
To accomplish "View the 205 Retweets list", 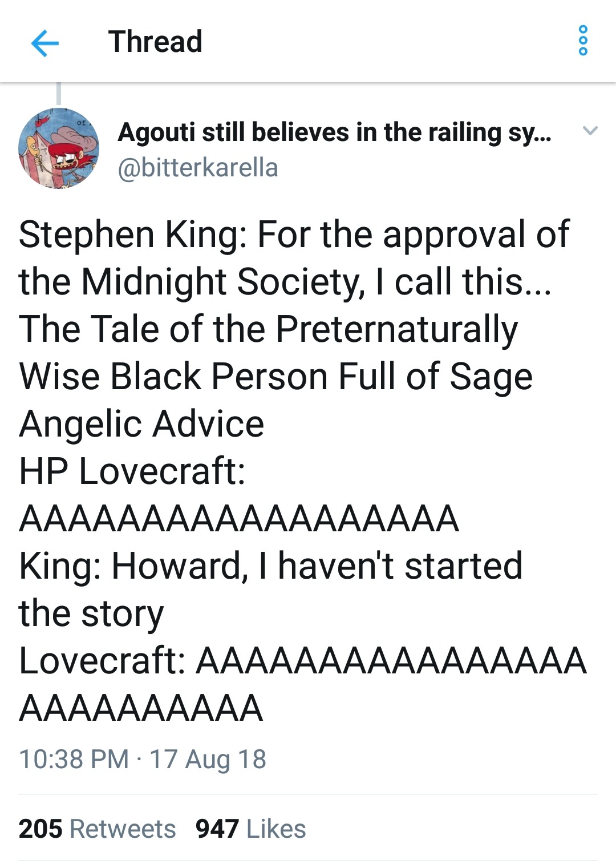I will pos(98,829).
